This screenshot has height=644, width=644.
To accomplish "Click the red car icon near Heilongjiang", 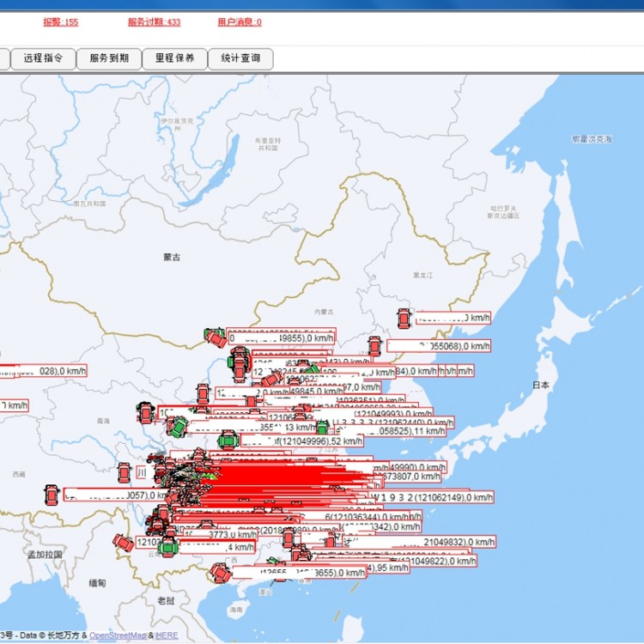I will point(404,318).
